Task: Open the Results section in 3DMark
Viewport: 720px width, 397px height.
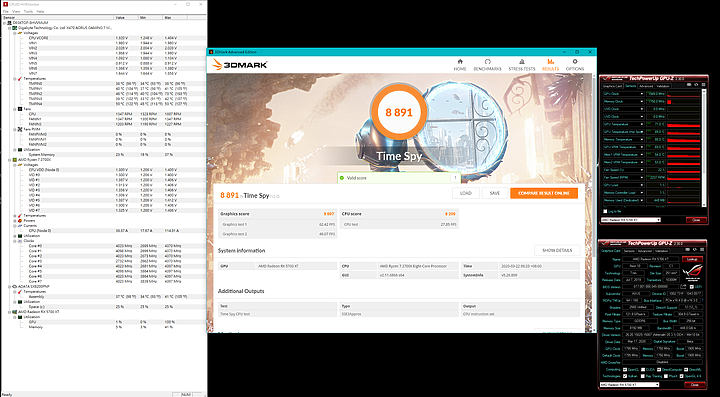Action: tap(551, 65)
